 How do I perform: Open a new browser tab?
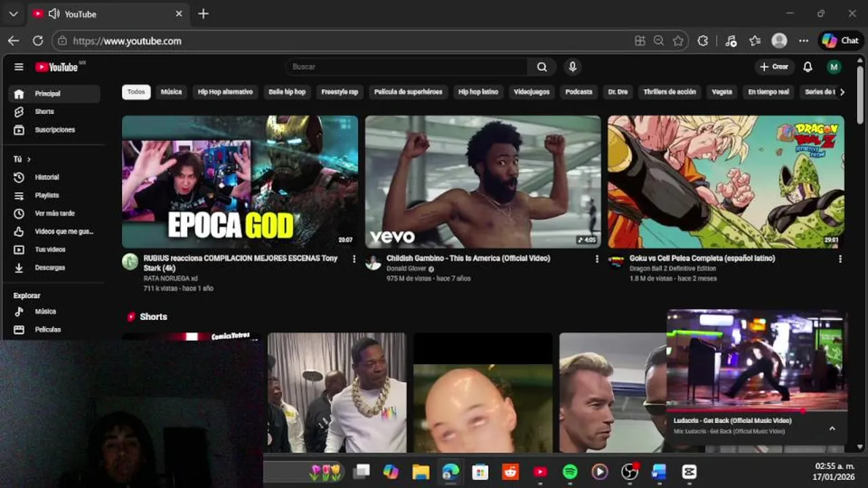pos(203,14)
